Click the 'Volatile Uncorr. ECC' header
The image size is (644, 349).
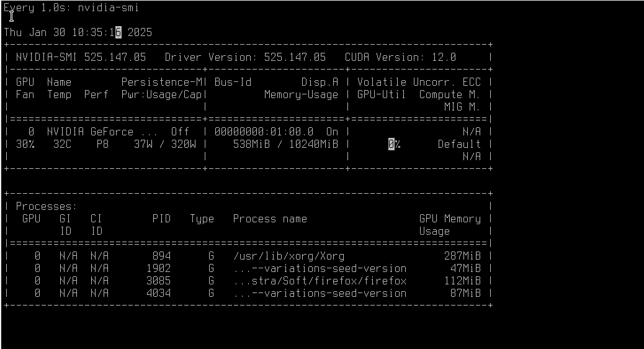[419, 82]
